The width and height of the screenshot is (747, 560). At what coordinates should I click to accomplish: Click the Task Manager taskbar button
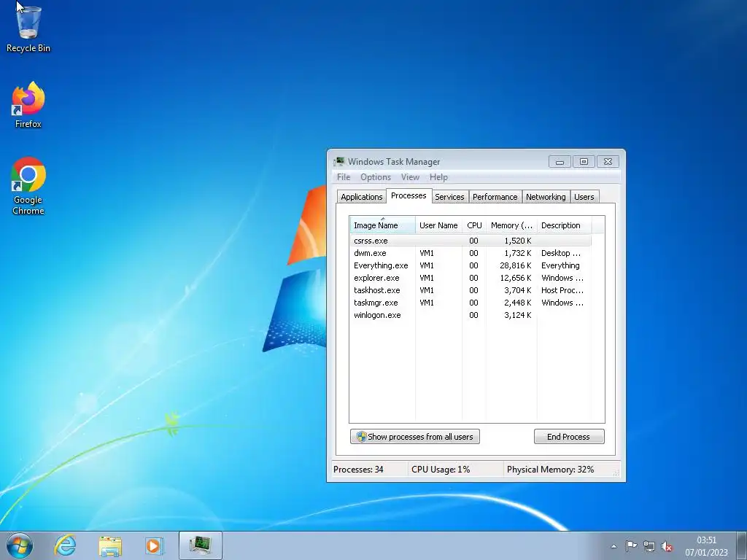pos(201,545)
